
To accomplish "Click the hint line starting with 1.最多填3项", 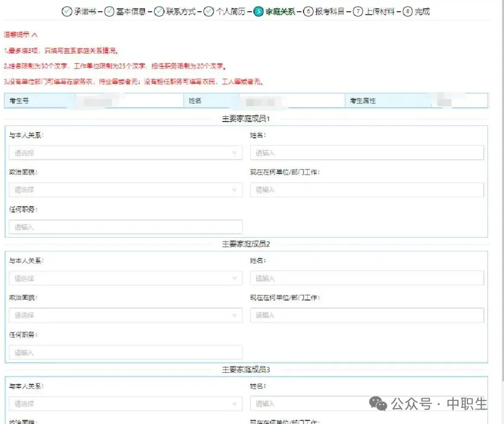I will point(61,51).
